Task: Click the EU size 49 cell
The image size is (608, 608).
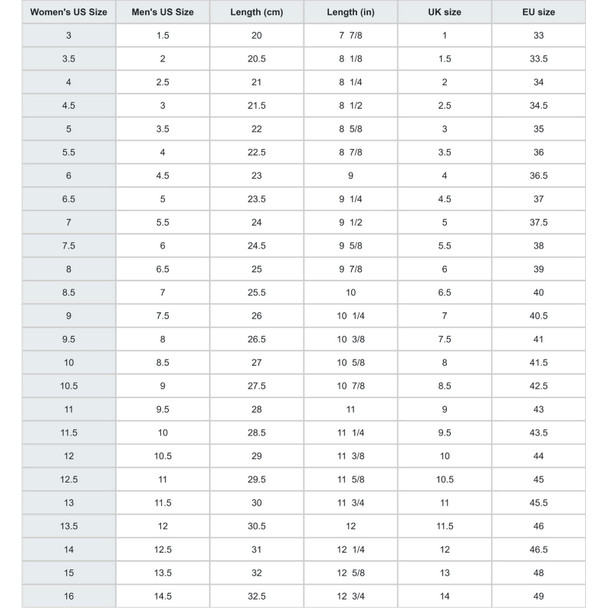Action: click(x=539, y=596)
